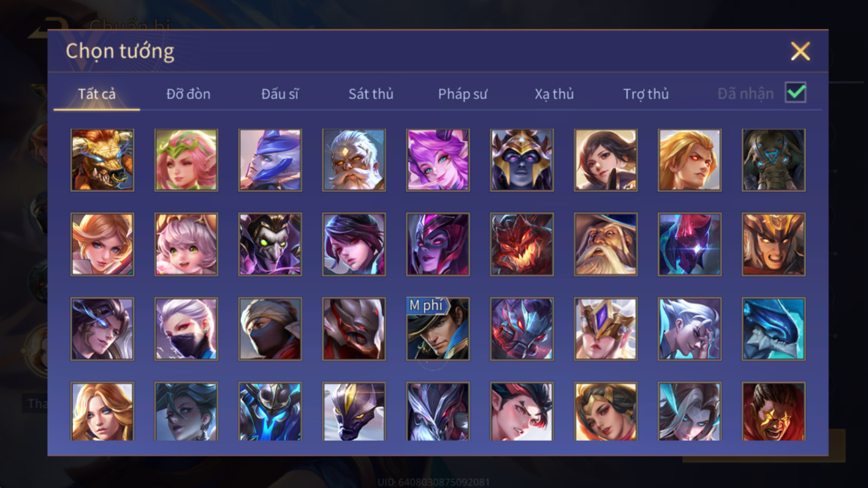View the 'Trợ thủ' tab

645,94
